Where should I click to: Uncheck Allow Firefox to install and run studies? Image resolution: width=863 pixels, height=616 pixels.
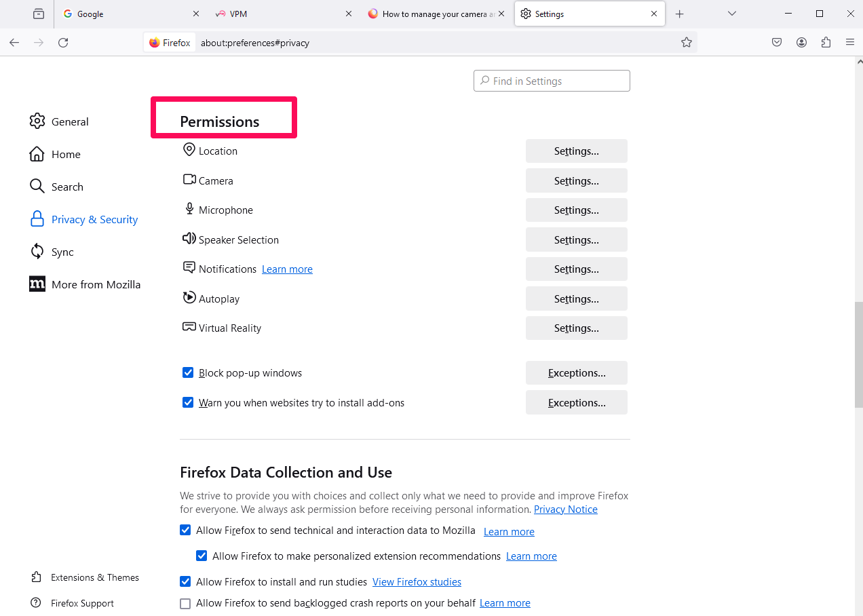point(185,581)
